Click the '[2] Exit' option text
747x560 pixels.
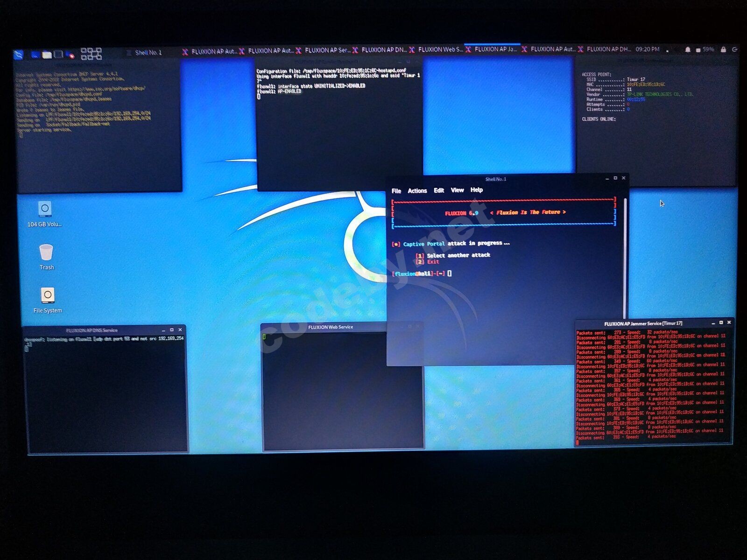click(428, 262)
